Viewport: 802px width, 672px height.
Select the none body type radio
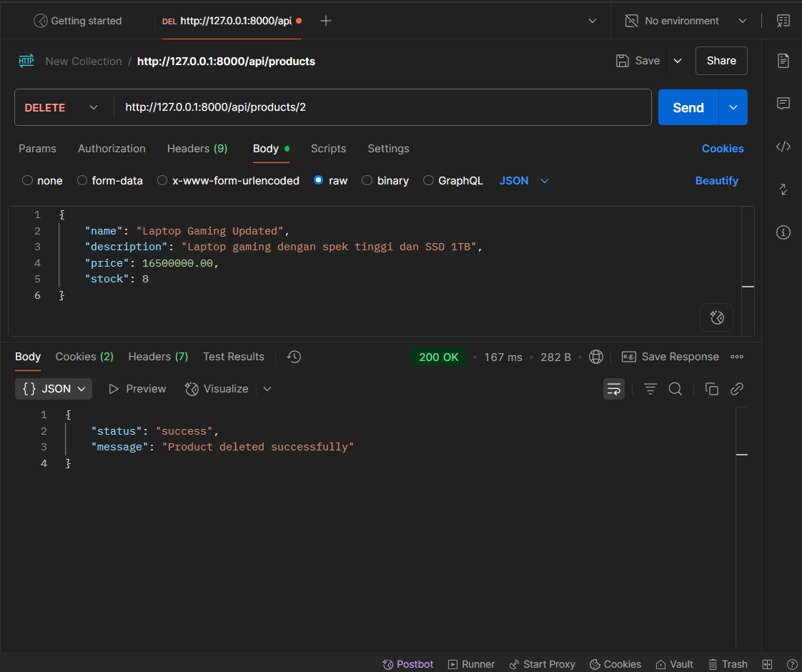[x=28, y=181]
